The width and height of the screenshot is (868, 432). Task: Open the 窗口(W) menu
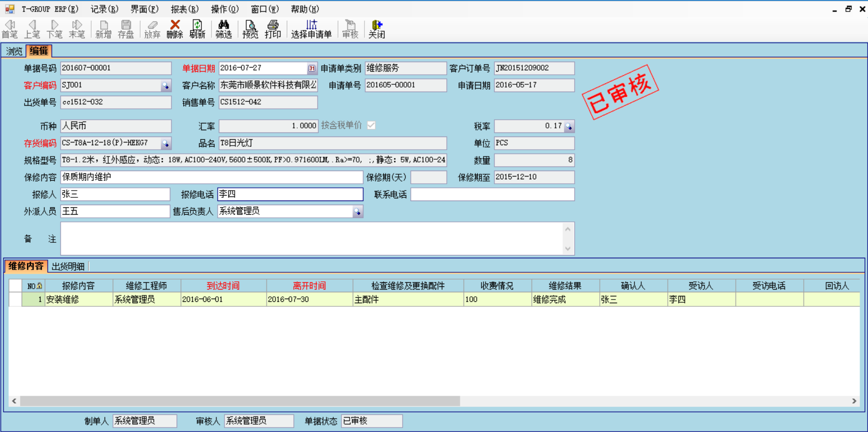[x=265, y=9]
